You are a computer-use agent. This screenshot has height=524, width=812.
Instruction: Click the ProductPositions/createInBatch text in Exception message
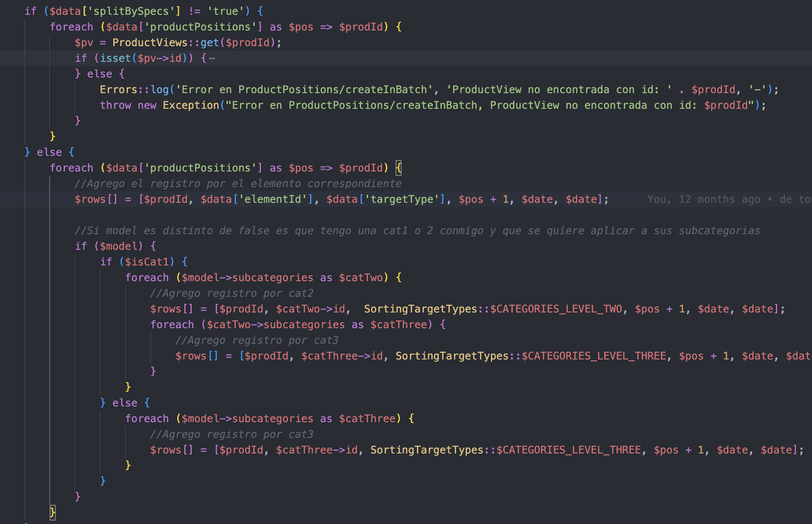click(382, 105)
